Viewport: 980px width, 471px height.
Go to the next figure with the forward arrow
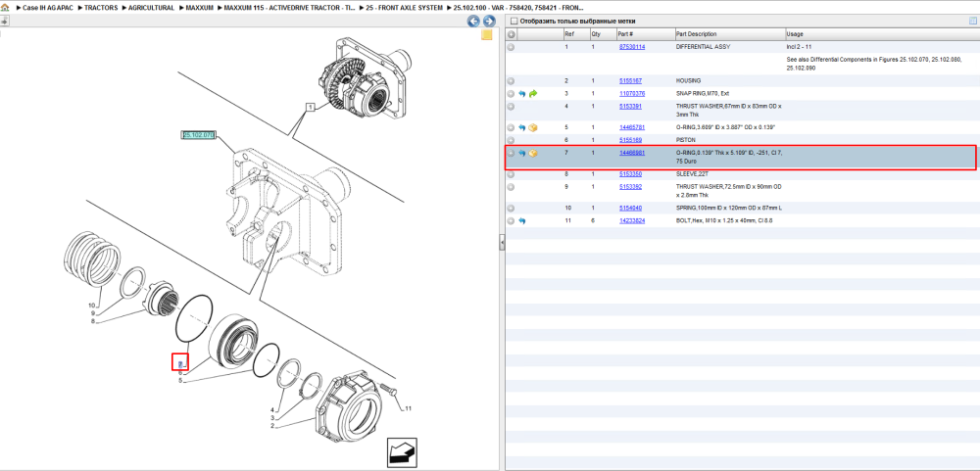pyautogui.click(x=489, y=22)
